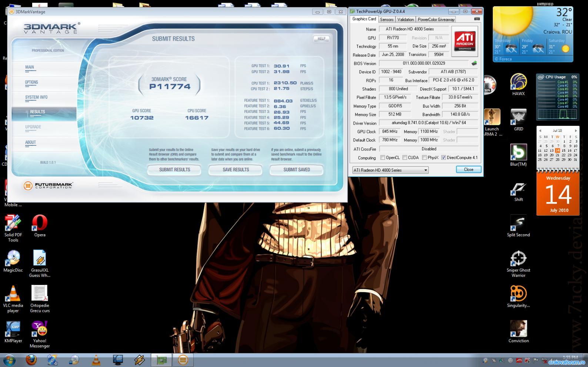Viewport: 588px width, 367px height.
Task: Launch Opera browser shortcut
Action: point(40,226)
